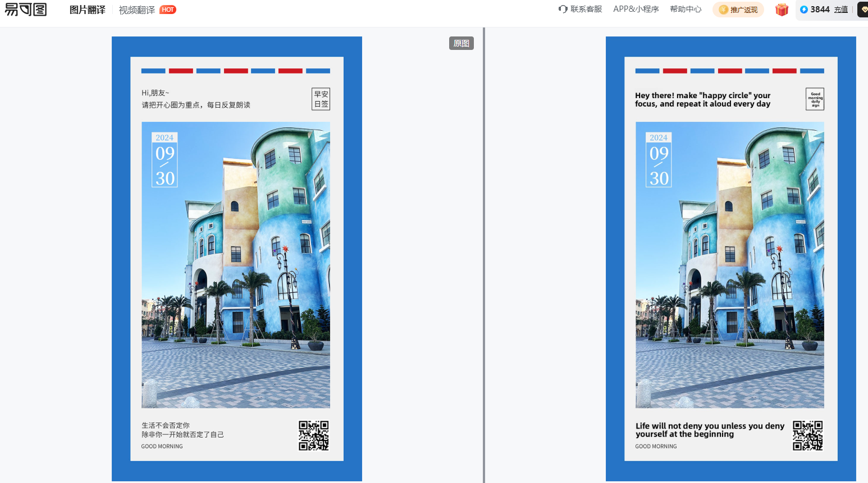Open 联系客服 contact support link
This screenshot has height=483, width=868.
pos(586,10)
